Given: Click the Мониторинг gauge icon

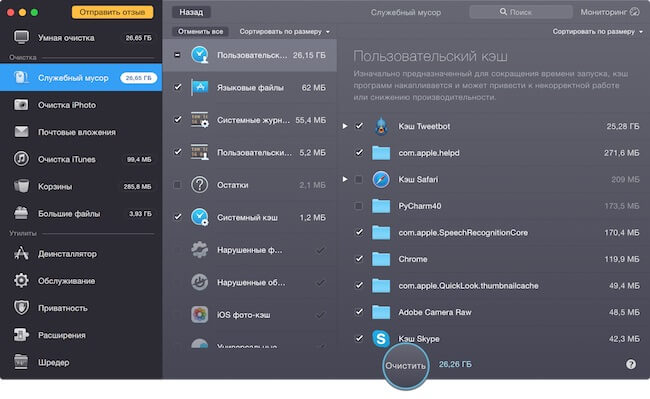Looking at the screenshot, I should (x=635, y=12).
